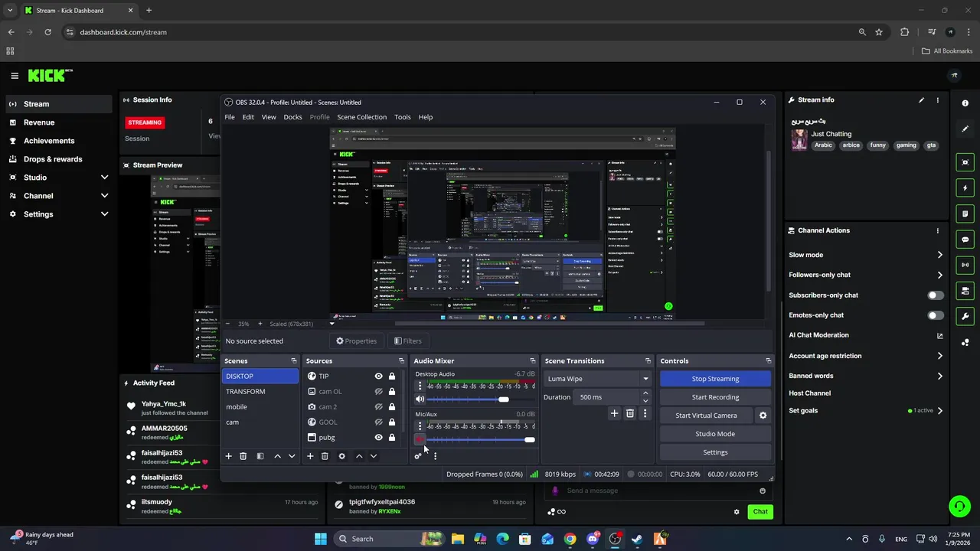Viewport: 980px width, 551px height.
Task: Hide the pubg source eye icon
Action: pos(378,438)
